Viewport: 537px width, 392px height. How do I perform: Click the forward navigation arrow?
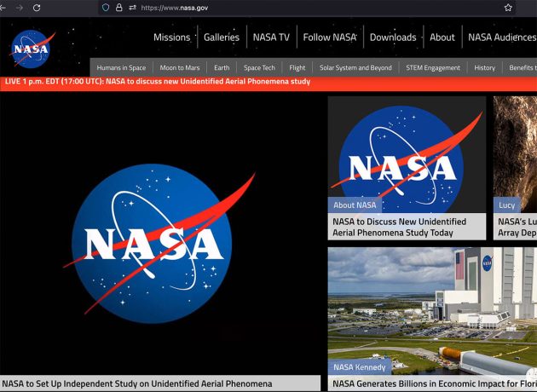pyautogui.click(x=20, y=8)
